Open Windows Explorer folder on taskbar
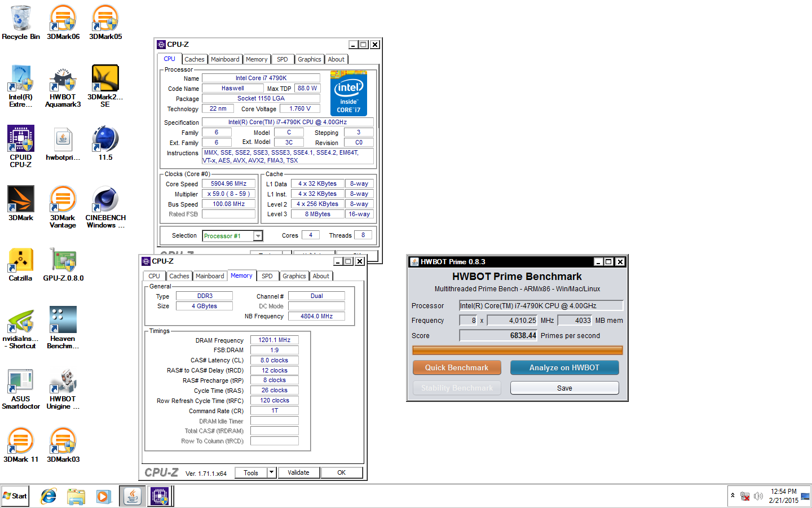812x508 pixels. [76, 496]
